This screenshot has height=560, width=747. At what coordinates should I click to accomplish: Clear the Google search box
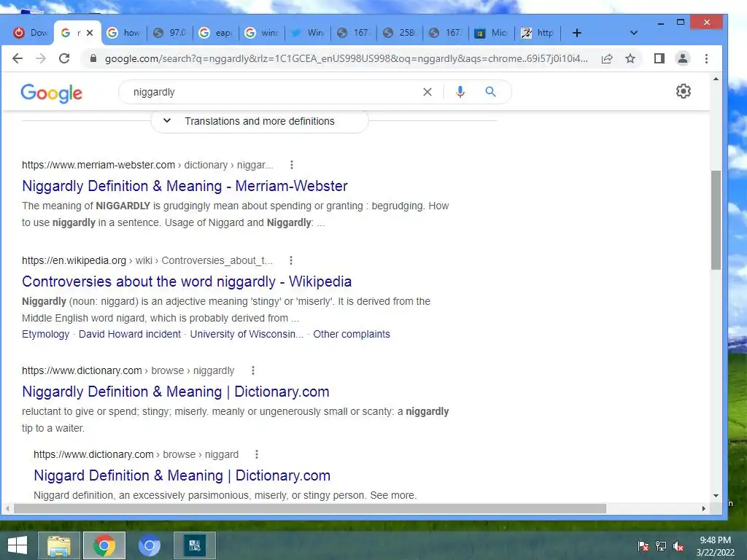coord(427,92)
